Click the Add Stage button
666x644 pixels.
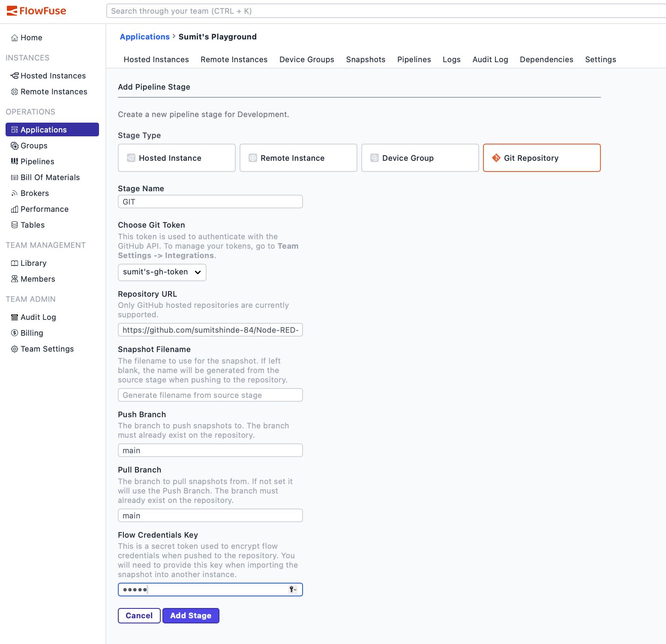[x=191, y=616]
